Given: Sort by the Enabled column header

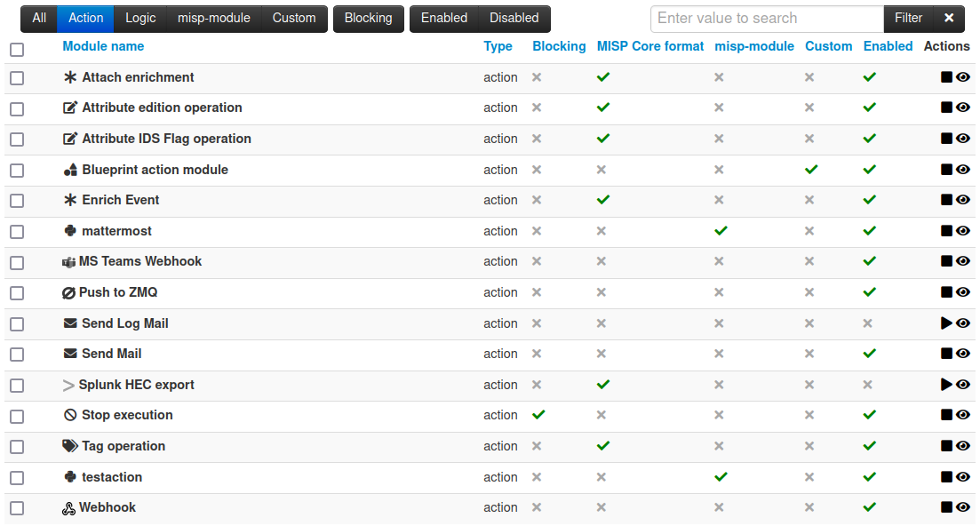Looking at the screenshot, I should (x=888, y=46).
